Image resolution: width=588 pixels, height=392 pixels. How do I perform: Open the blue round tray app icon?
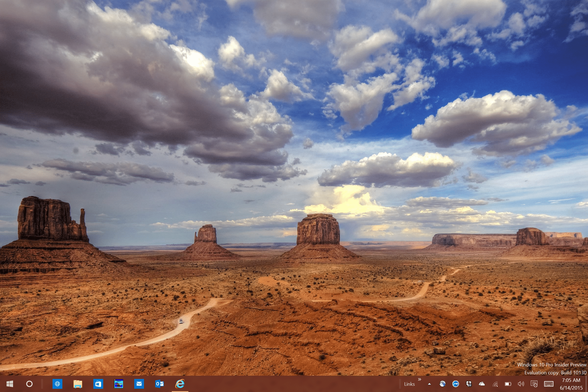[x=456, y=384]
